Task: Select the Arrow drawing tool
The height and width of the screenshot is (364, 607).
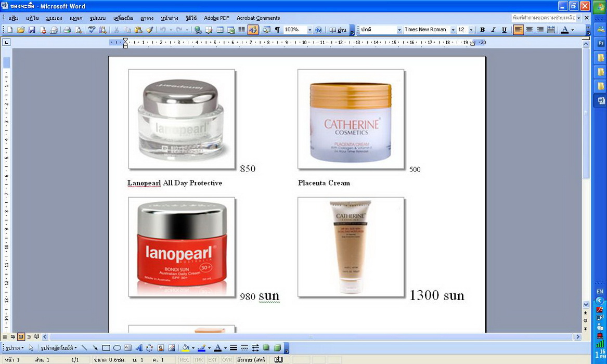Action: coord(95,348)
